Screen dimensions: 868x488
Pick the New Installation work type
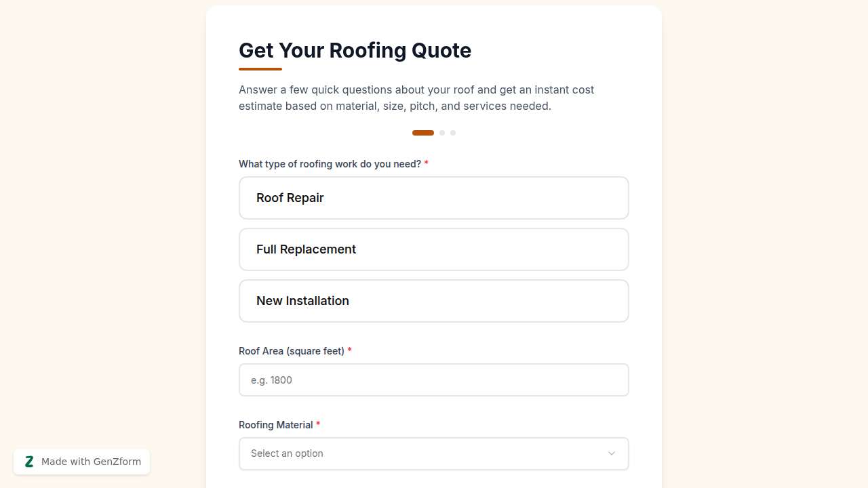tap(433, 300)
